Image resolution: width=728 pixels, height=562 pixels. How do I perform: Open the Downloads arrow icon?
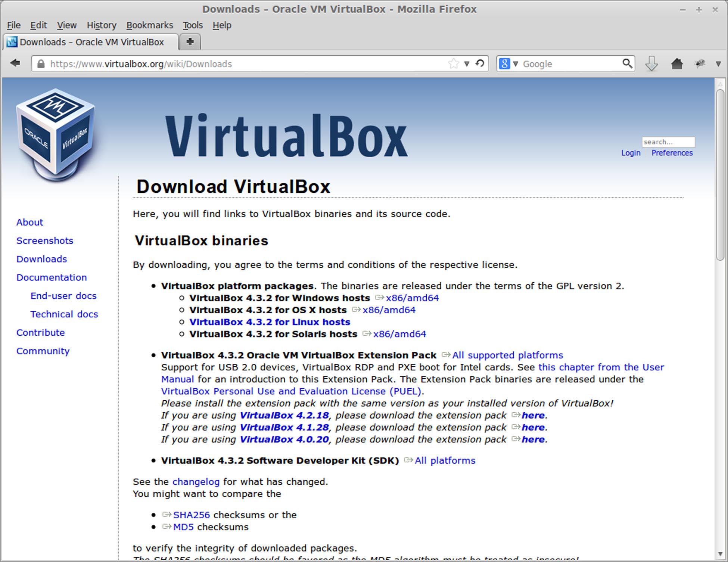(x=651, y=64)
